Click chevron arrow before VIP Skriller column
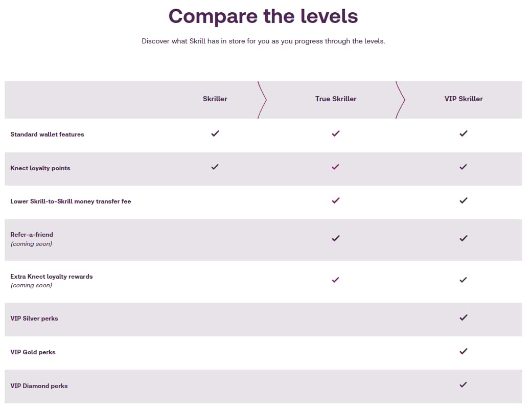The height and width of the screenshot is (409, 532). click(400, 100)
